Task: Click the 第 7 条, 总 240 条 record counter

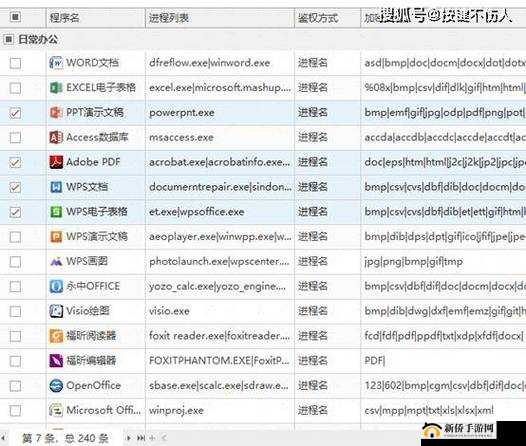Action: [65, 438]
